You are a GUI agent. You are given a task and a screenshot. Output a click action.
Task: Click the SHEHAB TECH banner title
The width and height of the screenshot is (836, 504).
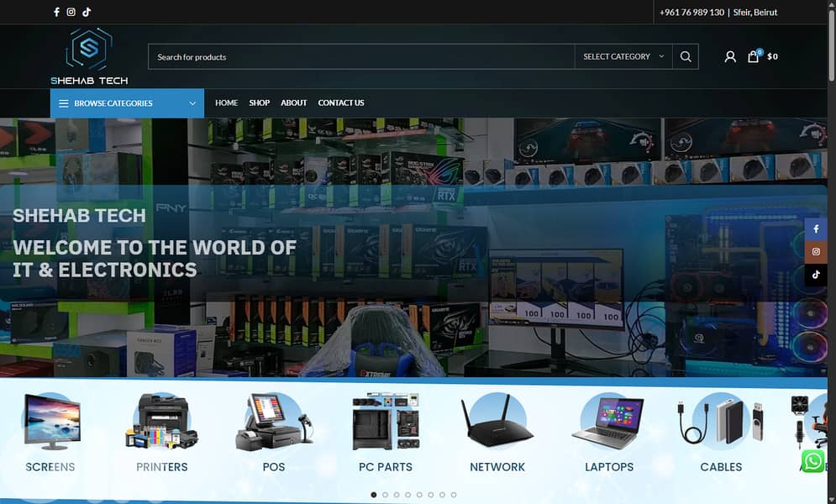click(x=79, y=215)
